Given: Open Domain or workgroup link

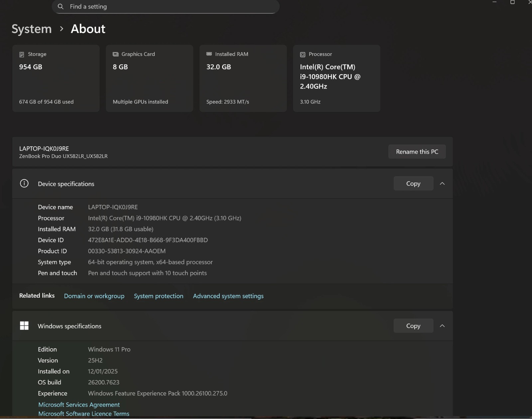Looking at the screenshot, I should coord(94,296).
